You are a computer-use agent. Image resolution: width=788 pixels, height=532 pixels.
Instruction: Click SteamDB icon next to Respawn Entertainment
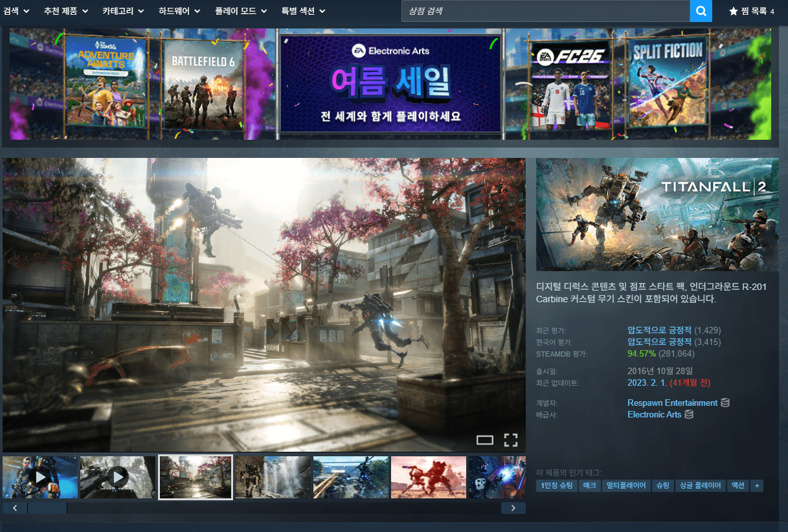pyautogui.click(x=725, y=403)
